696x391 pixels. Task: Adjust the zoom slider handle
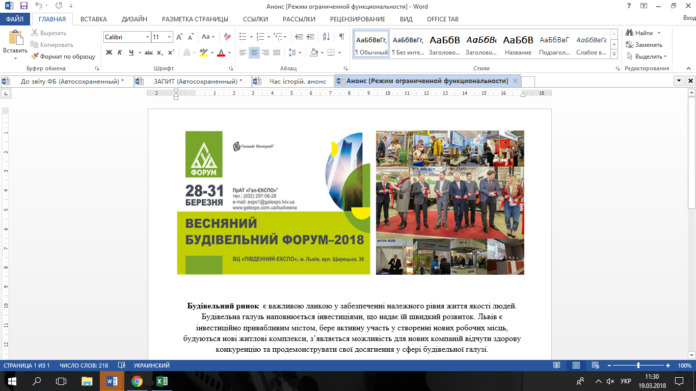[x=638, y=365]
